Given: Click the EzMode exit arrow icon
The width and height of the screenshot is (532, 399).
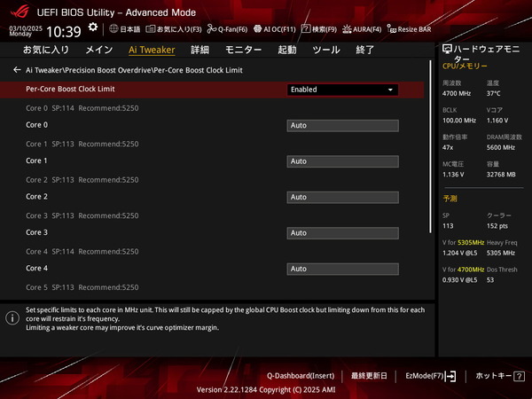Looking at the screenshot, I should tap(450, 376).
